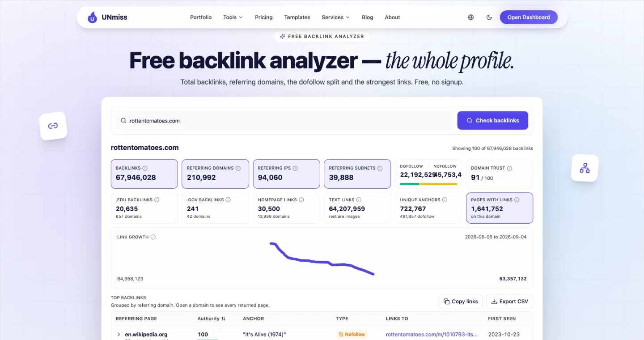The image size is (644, 340).
Task: Open the Tools dropdown menu
Action: pos(233,17)
